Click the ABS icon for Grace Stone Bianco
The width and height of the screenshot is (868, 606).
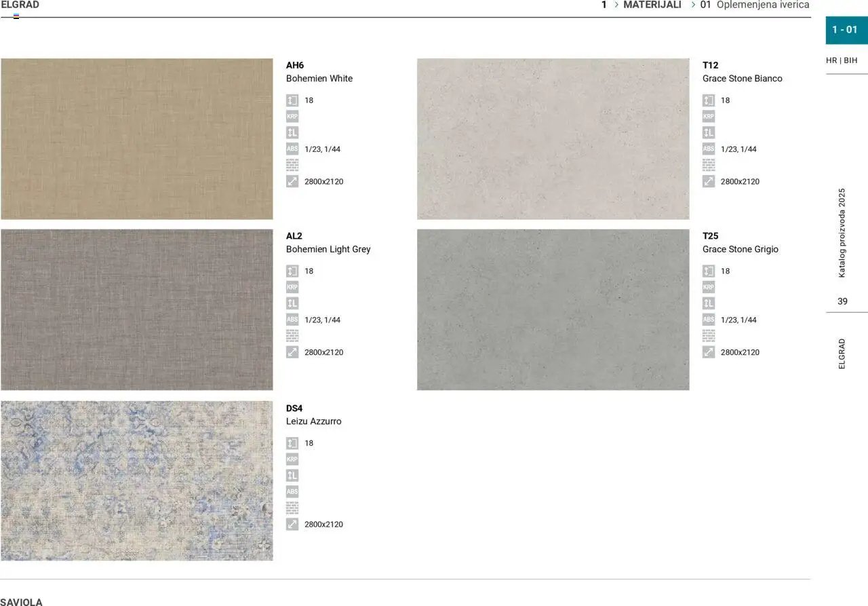(709, 149)
